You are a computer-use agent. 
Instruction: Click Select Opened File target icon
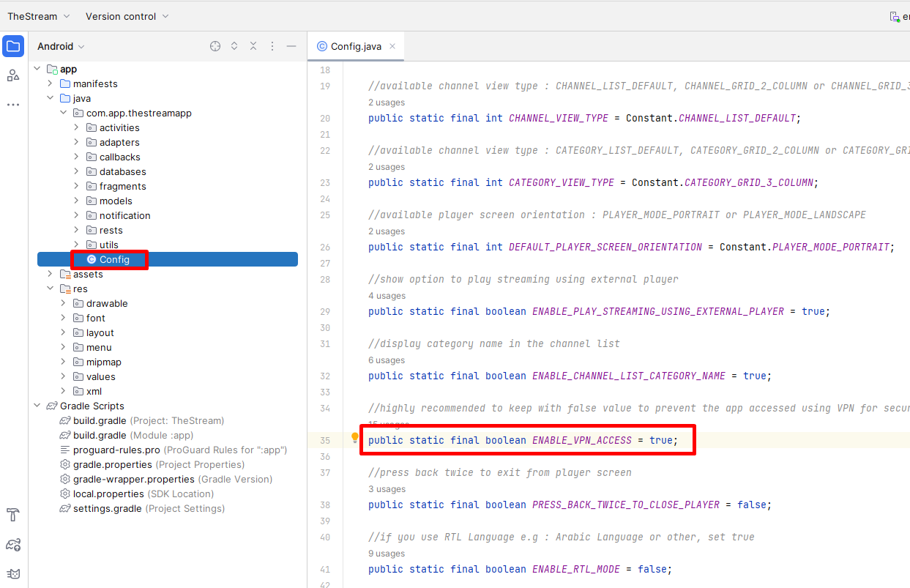pos(215,46)
